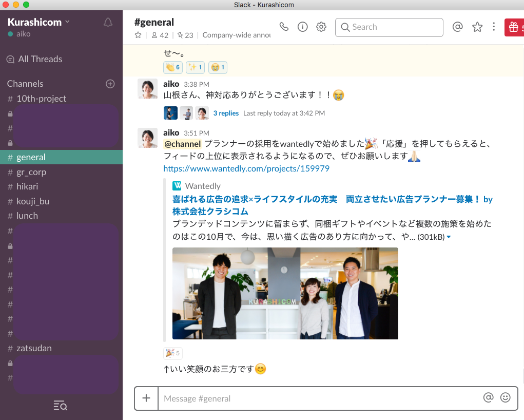The image size is (524, 420).
Task: Open the quick switcher icon at sidebar bottom
Action: (61, 405)
